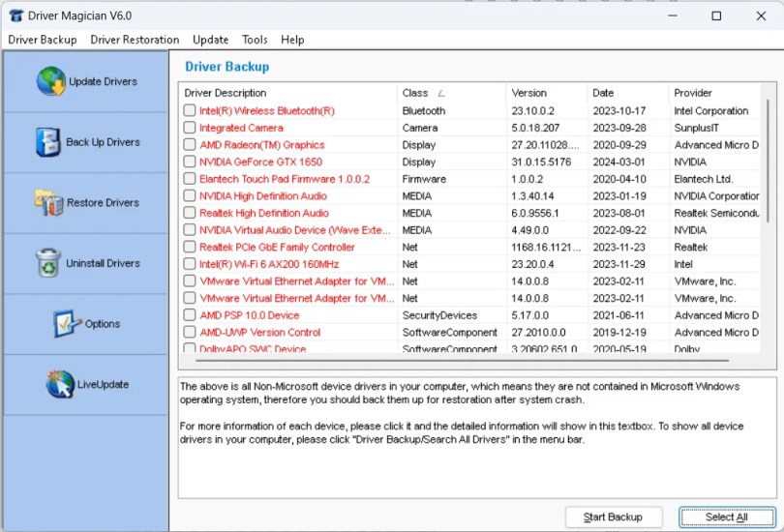Maximize the Driver Magician window

coord(716,16)
